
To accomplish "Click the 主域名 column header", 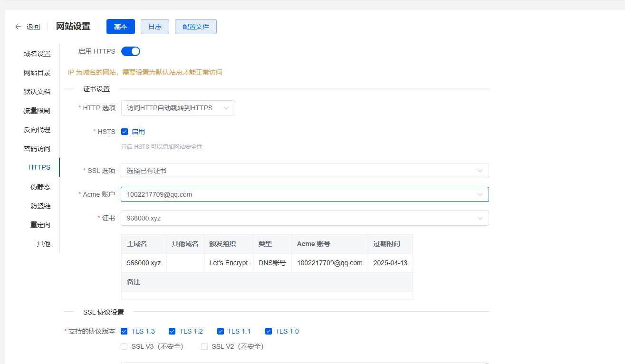I will pyautogui.click(x=144, y=244).
